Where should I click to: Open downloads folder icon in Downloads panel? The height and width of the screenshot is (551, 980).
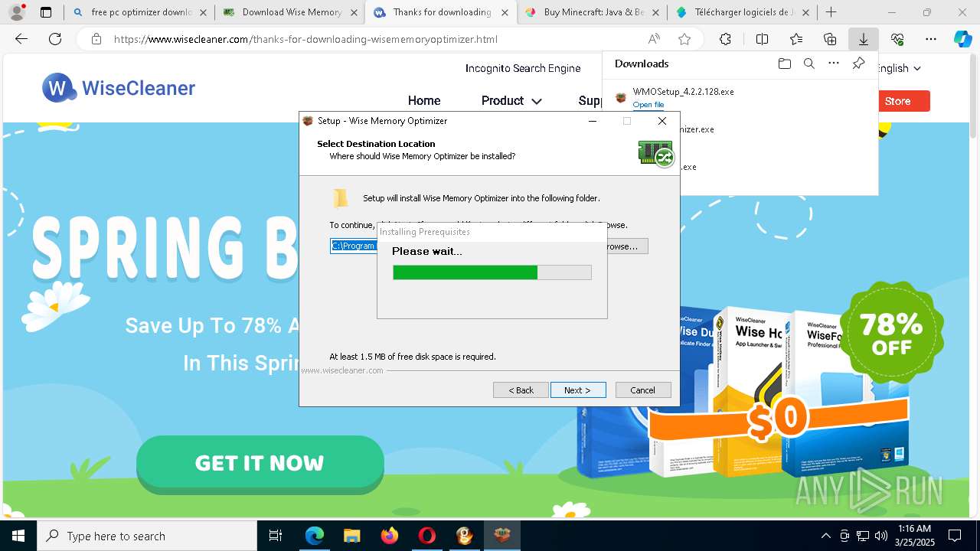click(784, 64)
